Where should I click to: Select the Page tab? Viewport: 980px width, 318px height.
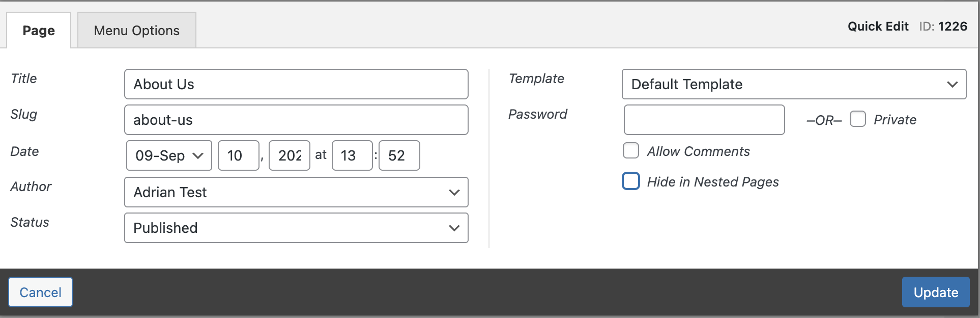[38, 30]
